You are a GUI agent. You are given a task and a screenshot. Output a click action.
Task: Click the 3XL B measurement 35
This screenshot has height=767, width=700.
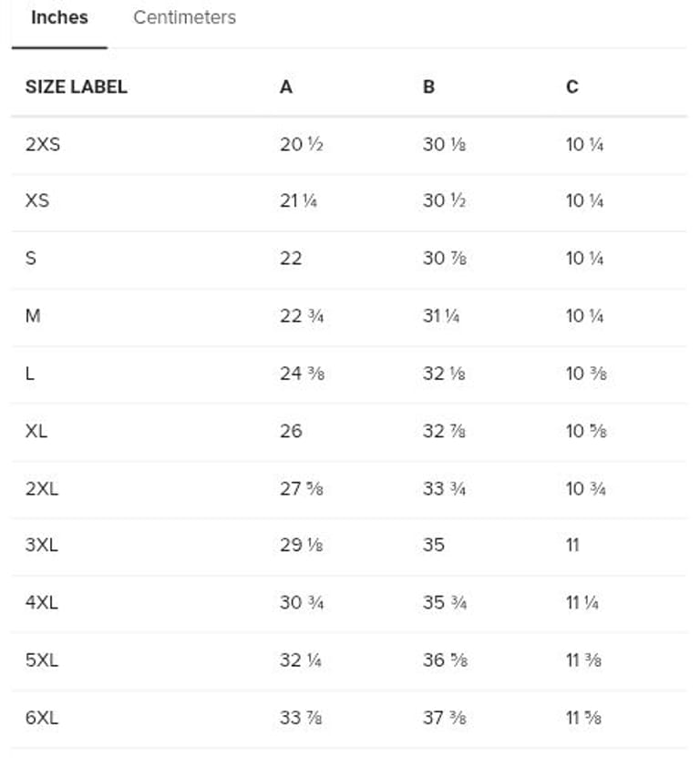[434, 546]
